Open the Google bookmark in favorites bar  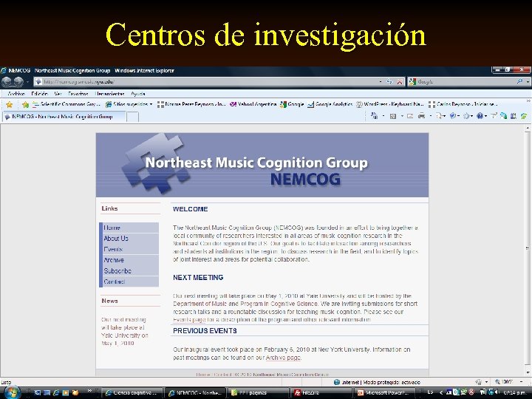(x=292, y=104)
